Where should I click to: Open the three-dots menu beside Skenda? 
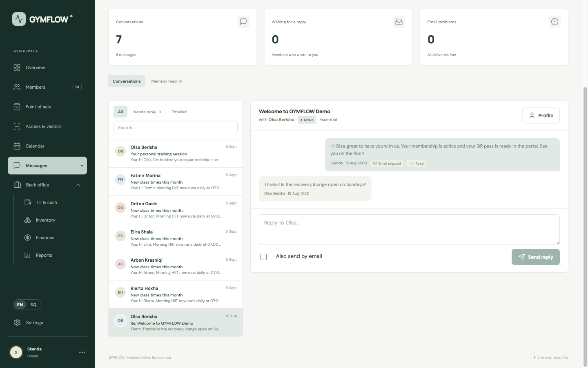[82, 352]
